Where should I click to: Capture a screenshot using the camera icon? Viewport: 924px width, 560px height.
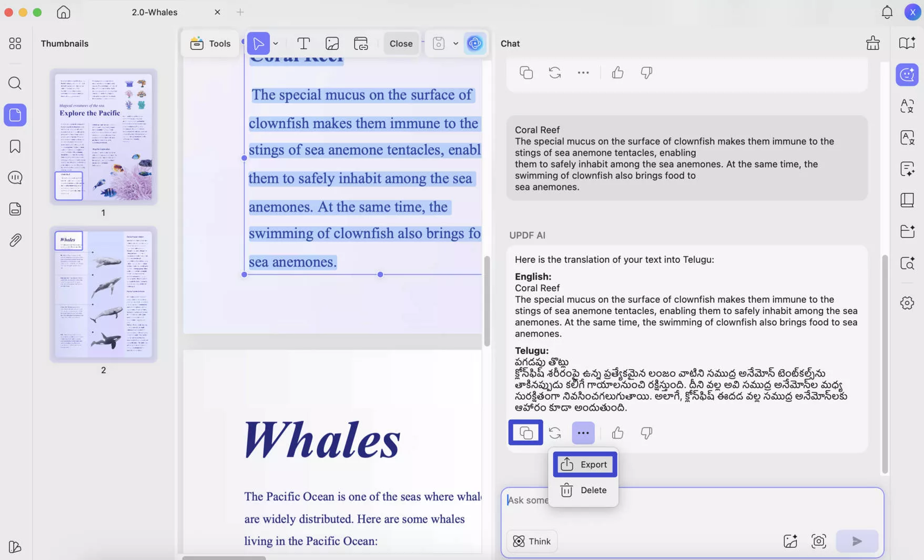[819, 541]
